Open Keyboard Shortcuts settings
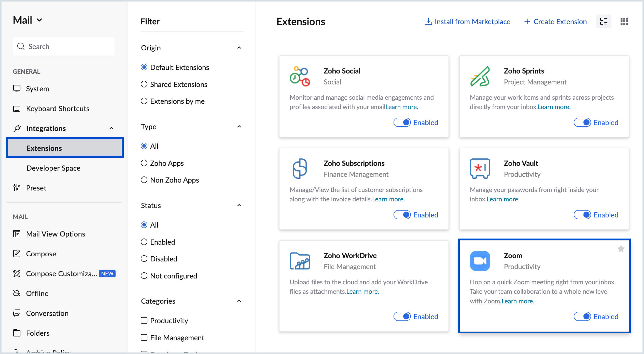 pyautogui.click(x=58, y=109)
